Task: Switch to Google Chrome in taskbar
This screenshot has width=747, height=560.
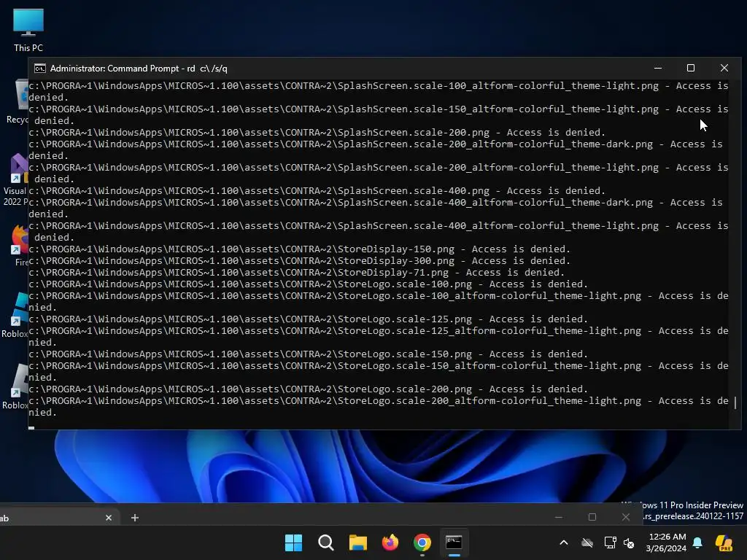Action: 422,542
